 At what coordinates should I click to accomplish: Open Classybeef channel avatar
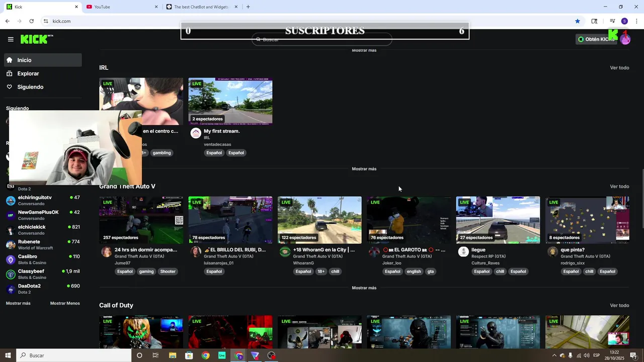pos(11,275)
